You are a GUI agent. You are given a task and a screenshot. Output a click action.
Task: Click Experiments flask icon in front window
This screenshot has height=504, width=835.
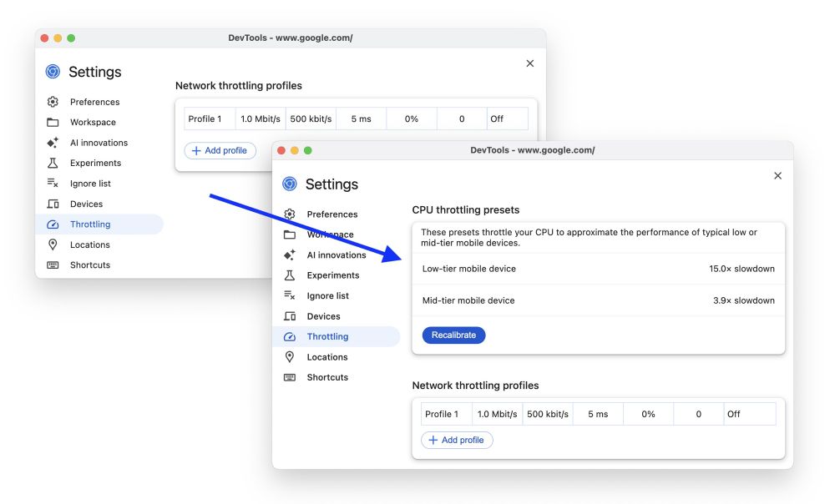290,275
